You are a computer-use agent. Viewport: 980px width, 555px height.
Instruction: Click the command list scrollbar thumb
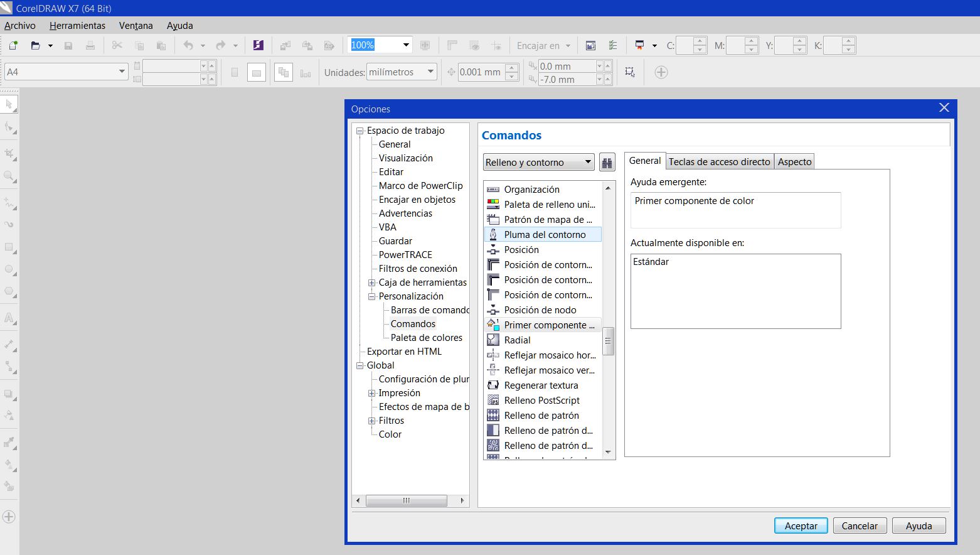(607, 341)
